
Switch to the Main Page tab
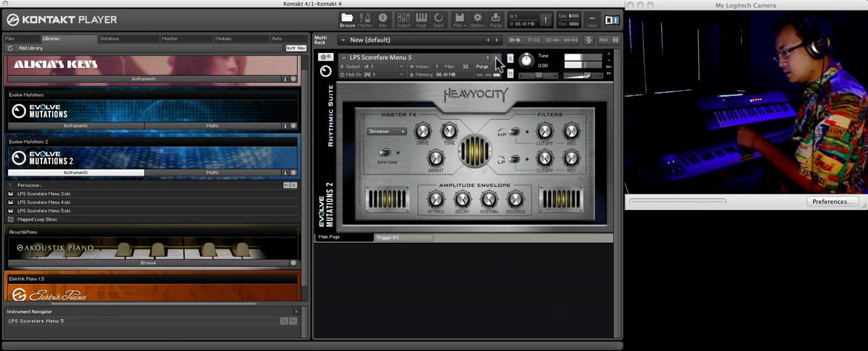[344, 237]
